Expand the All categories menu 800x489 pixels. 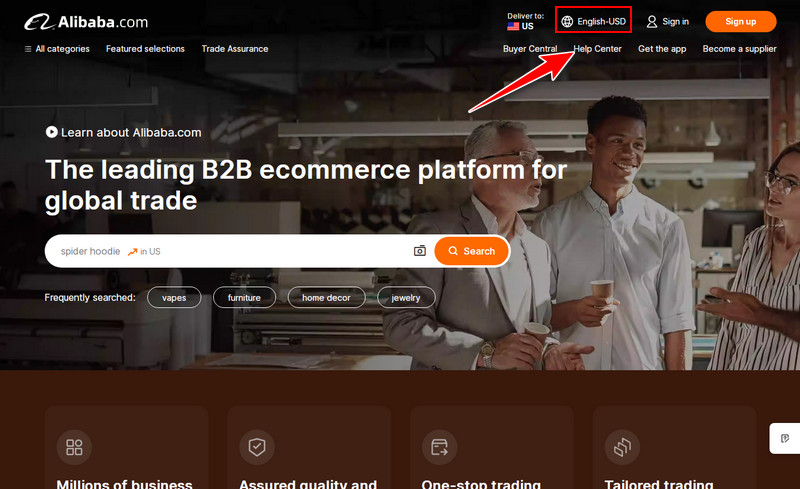click(x=57, y=49)
